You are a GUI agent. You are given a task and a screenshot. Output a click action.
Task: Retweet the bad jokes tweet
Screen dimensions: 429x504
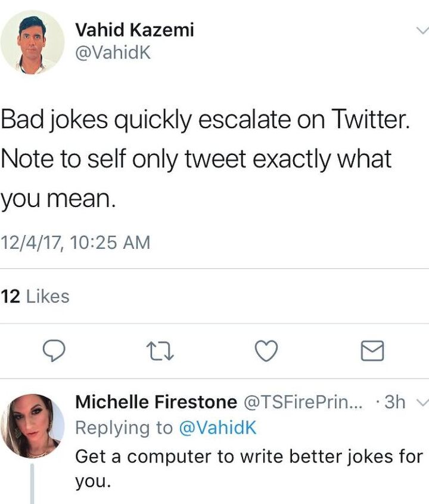pos(161,351)
